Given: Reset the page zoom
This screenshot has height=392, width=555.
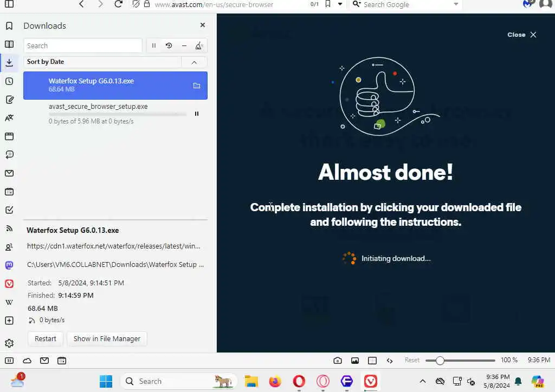Looking at the screenshot, I should [x=412, y=360].
